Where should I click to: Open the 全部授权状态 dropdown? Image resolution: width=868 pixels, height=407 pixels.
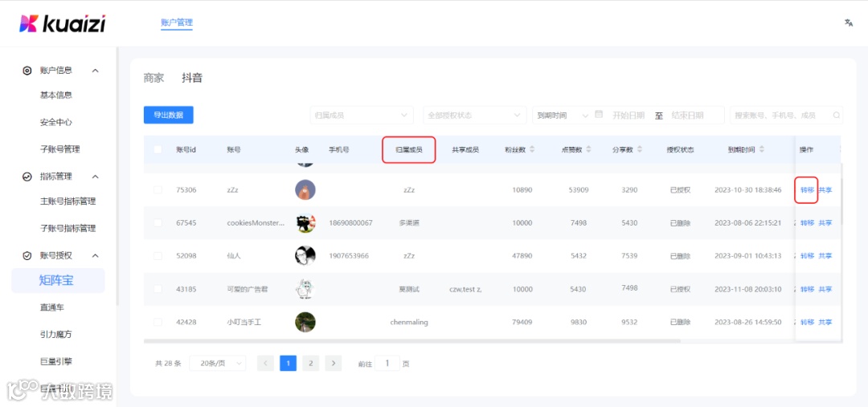tap(474, 115)
